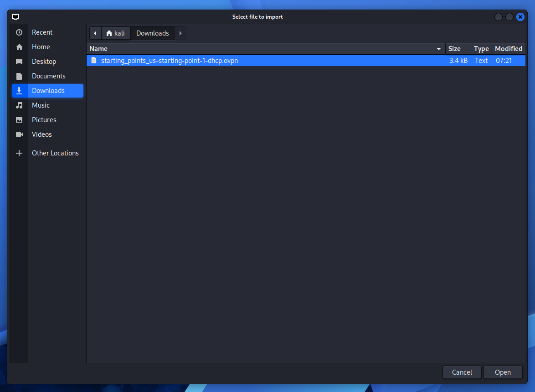Click the Text type cell

[x=481, y=60]
